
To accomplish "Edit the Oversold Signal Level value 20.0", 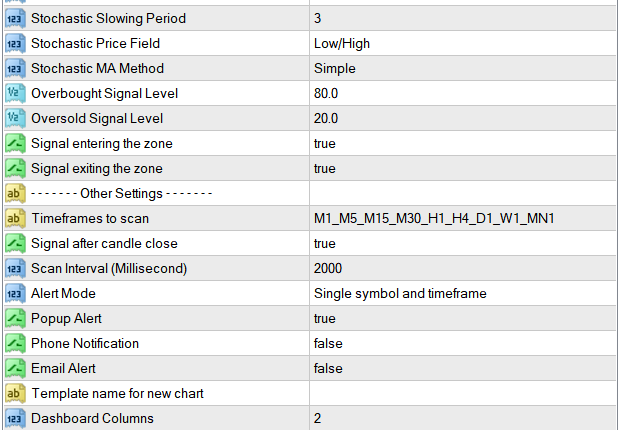I will [326, 119].
